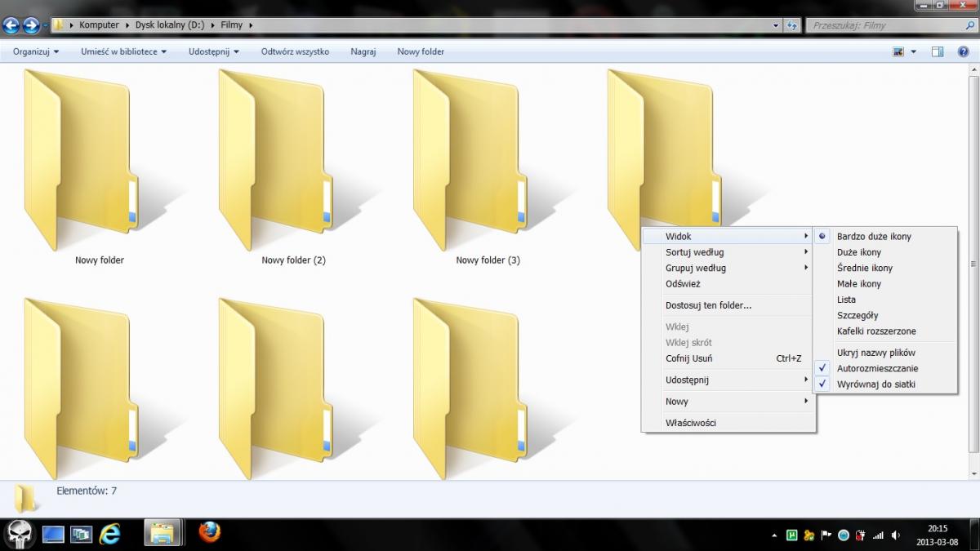
Task: Click the power plug tray icon
Action: coord(861,535)
